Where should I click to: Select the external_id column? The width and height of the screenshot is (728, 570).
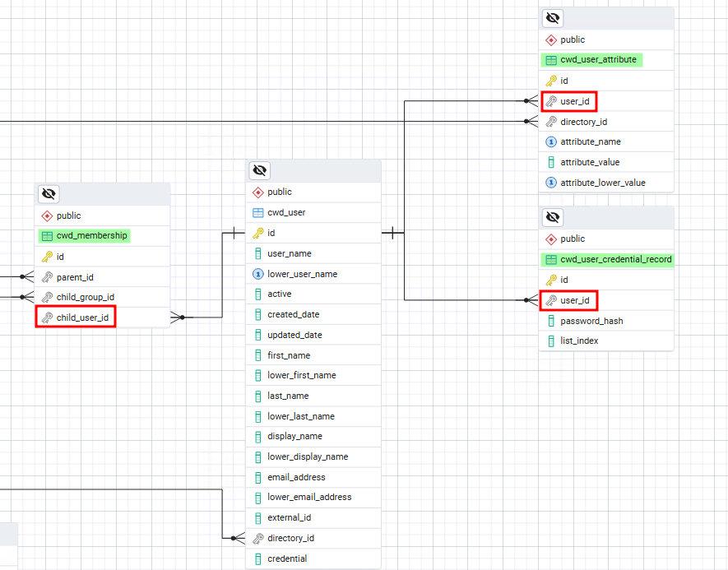coord(289,517)
